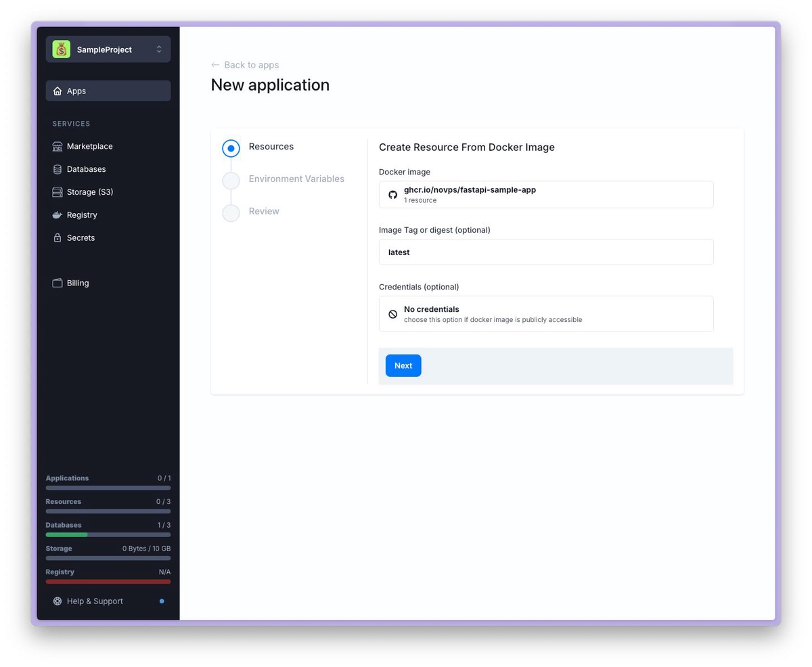Select the Resources step radio indicator
This screenshot has width=812, height=667.
pos(231,148)
